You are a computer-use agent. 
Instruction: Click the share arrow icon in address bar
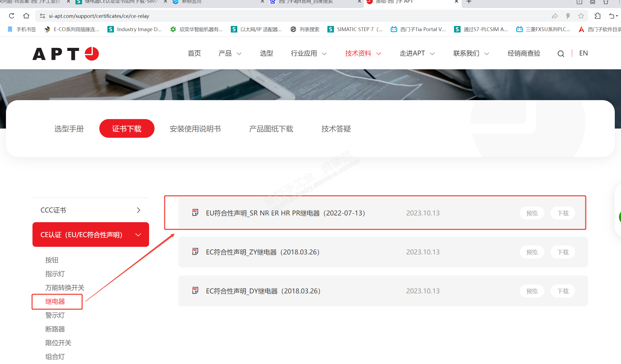pyautogui.click(x=555, y=16)
